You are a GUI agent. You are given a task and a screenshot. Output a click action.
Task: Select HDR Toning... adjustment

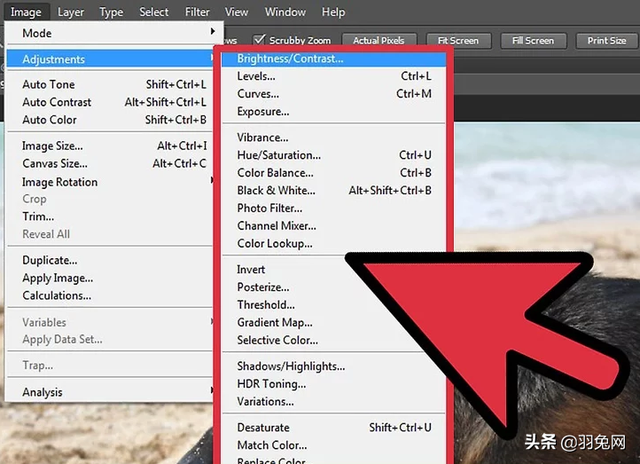271,384
